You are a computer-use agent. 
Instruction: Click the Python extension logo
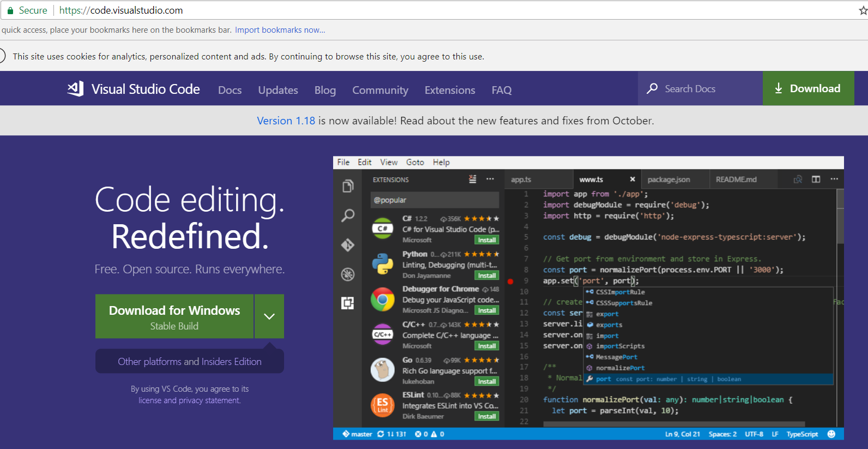[383, 264]
